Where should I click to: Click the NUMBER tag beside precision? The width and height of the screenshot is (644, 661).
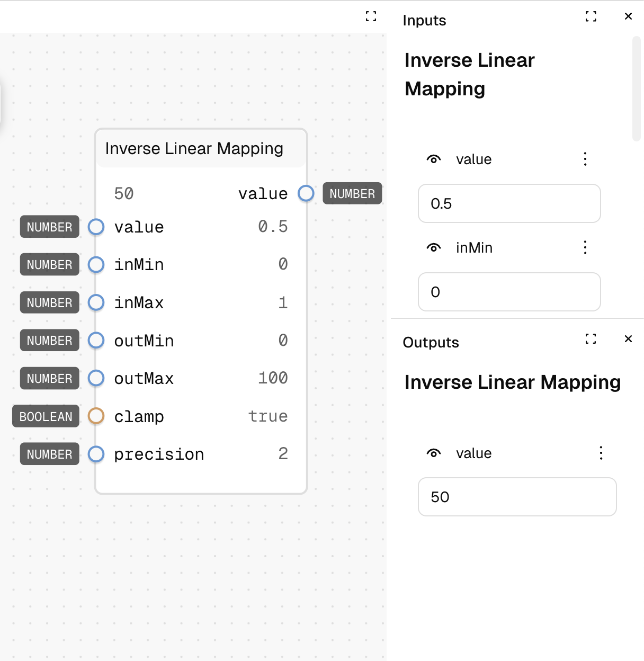50,454
